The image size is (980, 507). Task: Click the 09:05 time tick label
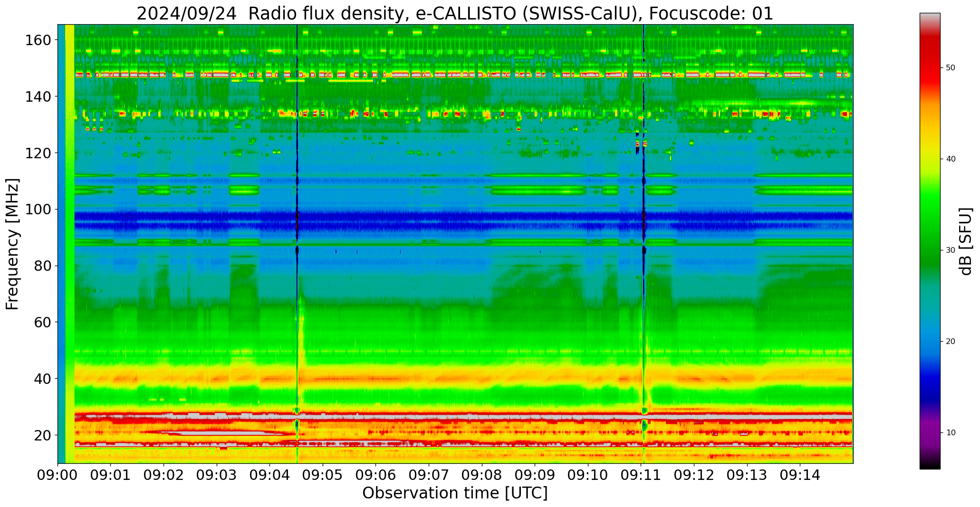(323, 475)
